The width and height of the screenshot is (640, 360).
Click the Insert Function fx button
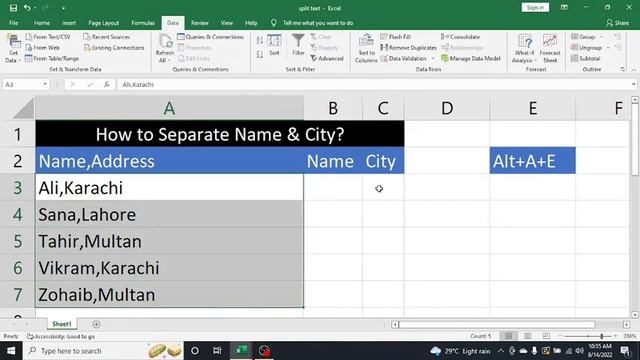click(x=107, y=84)
